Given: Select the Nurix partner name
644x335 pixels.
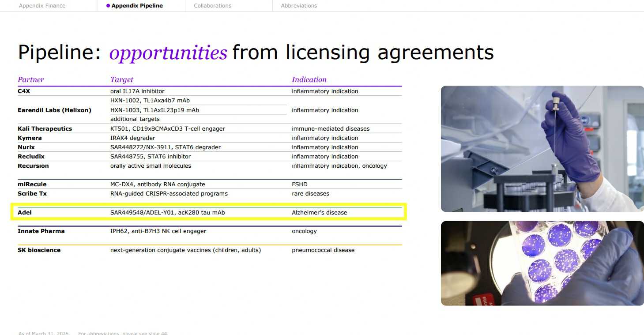Looking at the screenshot, I should point(26,147).
